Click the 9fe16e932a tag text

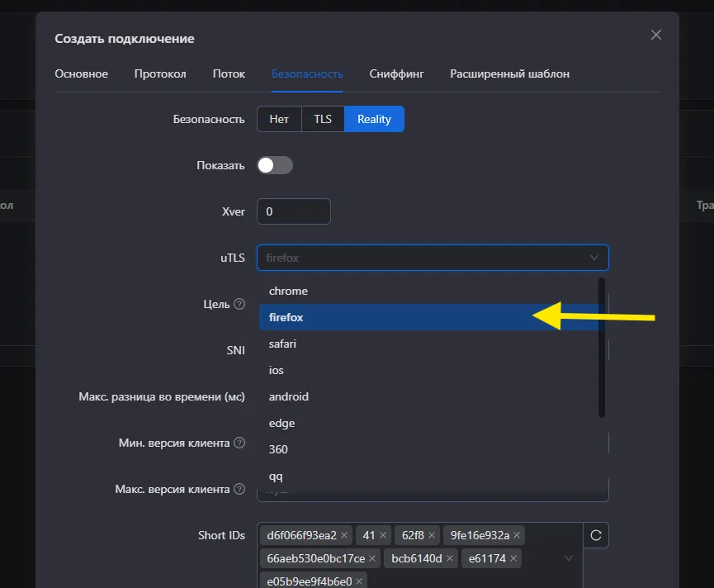pyautogui.click(x=480, y=535)
